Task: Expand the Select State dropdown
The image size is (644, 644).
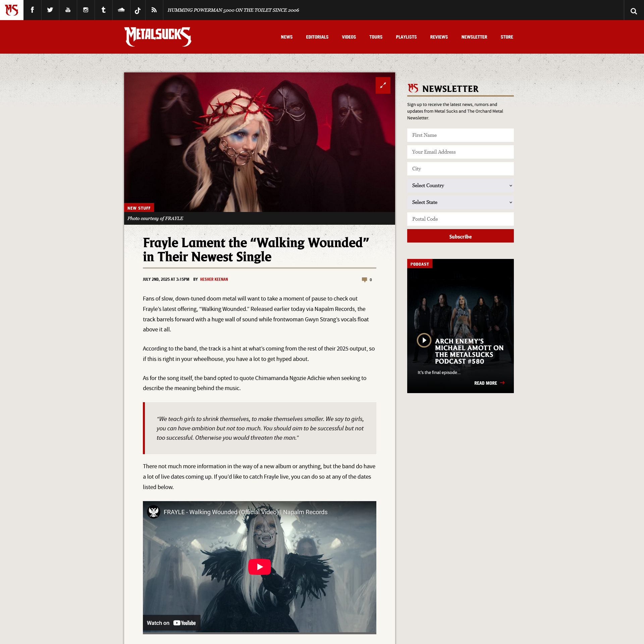Action: click(460, 202)
